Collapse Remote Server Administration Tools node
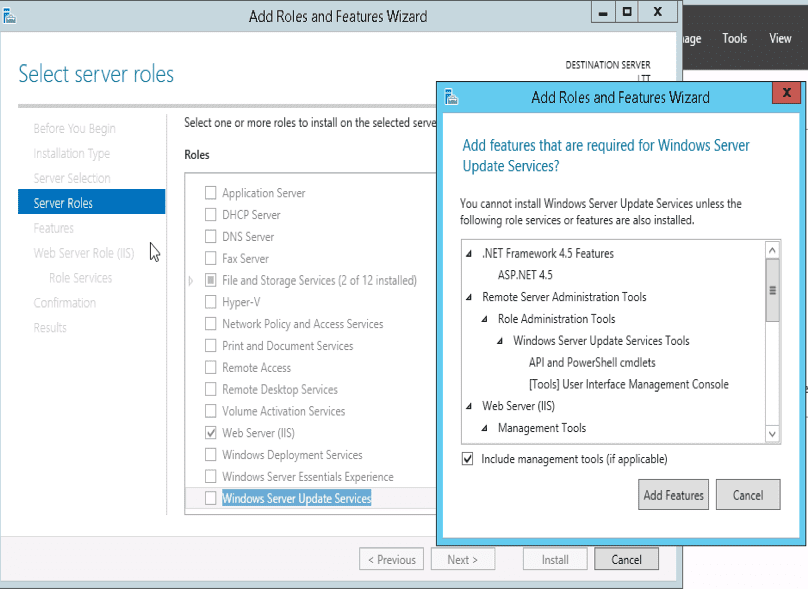808x589 pixels. pyautogui.click(x=470, y=298)
